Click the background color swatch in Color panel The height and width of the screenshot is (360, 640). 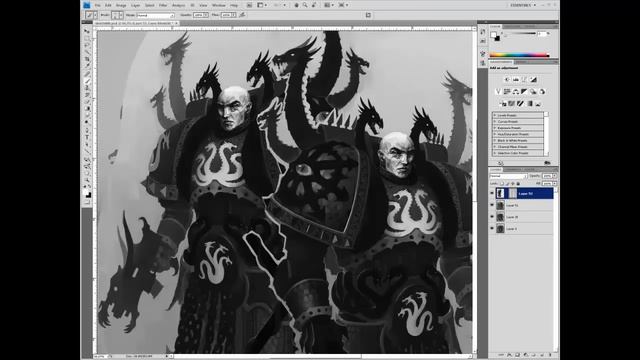pos(497,38)
